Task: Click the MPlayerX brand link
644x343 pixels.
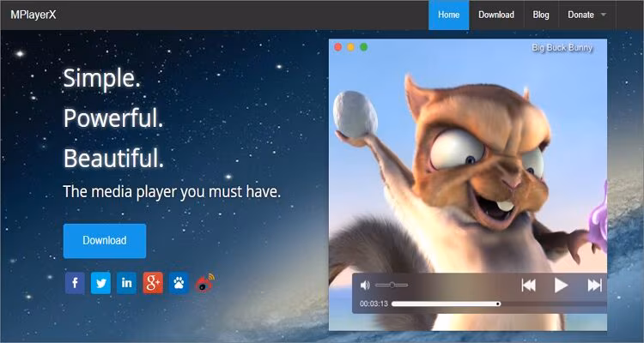Action: click(x=33, y=15)
